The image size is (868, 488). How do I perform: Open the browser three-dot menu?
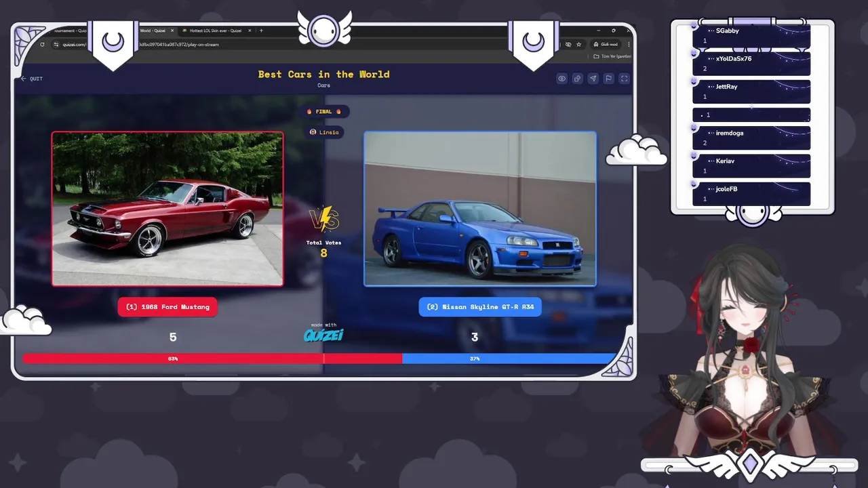pyautogui.click(x=628, y=45)
